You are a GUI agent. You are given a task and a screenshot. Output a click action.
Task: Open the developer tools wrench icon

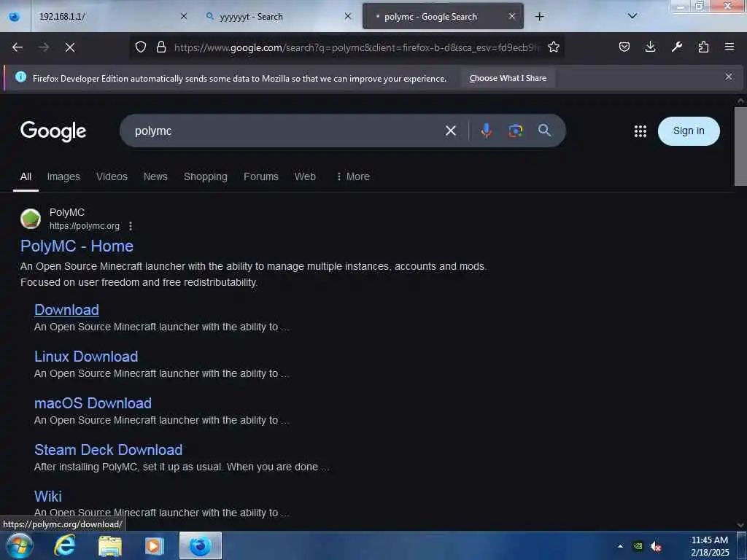coord(677,47)
